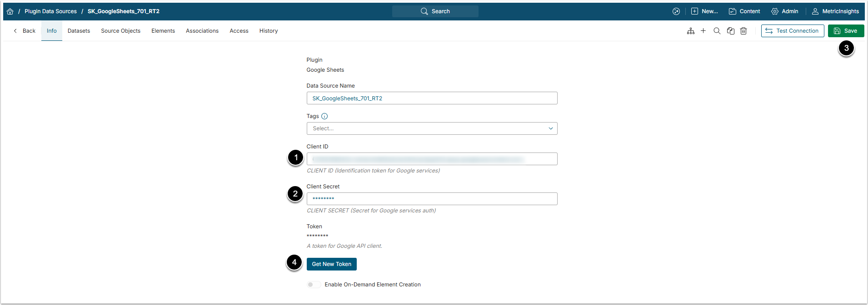The width and height of the screenshot is (868, 305).
Task: Open the Source Objects tab
Action: (x=120, y=31)
